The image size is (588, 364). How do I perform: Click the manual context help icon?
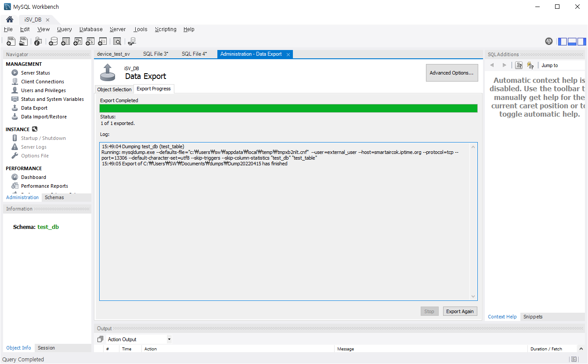[x=519, y=65]
